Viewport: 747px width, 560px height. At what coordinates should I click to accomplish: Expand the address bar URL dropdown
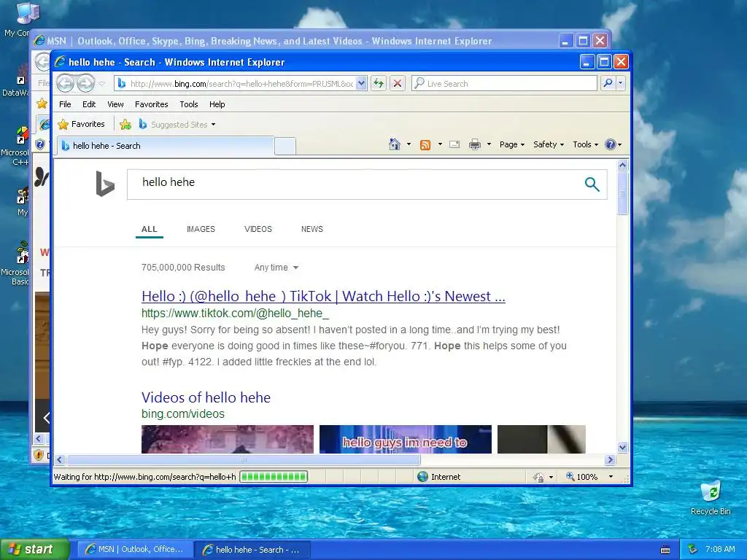coord(361,83)
